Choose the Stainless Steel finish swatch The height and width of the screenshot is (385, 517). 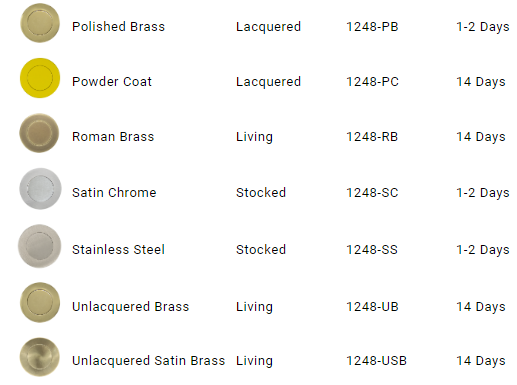click(x=40, y=246)
